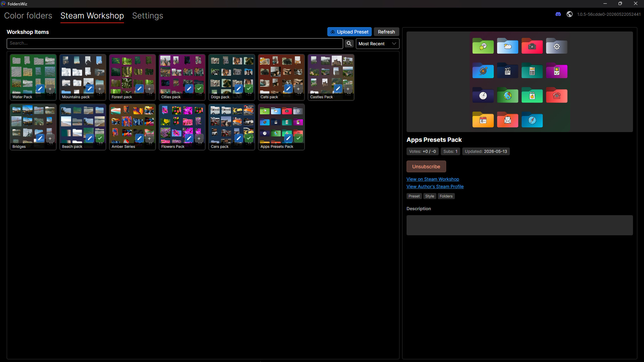Viewport: 644px width, 362px height.
Task: Edit the Water Pack preset with pencil icon
Action: pos(40,89)
